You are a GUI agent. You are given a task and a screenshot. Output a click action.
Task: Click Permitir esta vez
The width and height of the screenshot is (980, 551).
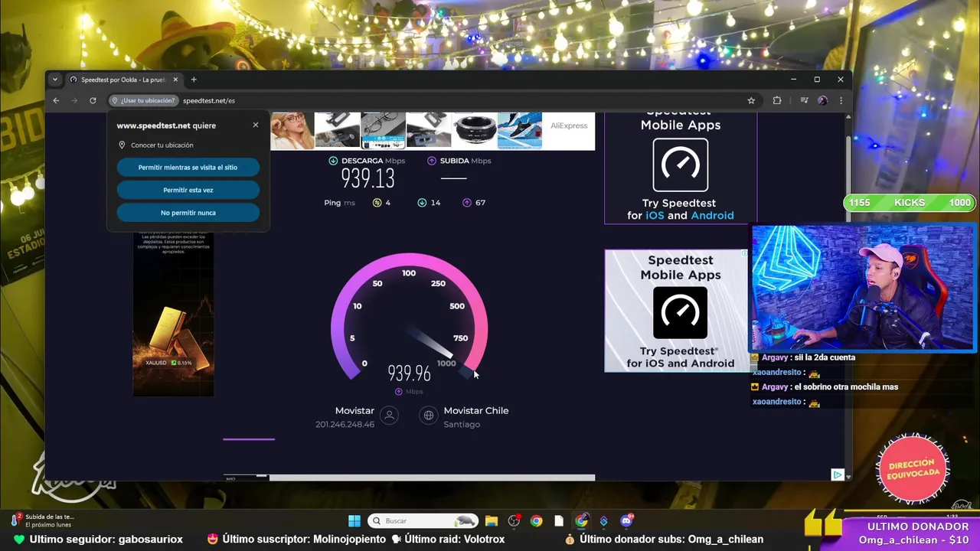pos(188,190)
